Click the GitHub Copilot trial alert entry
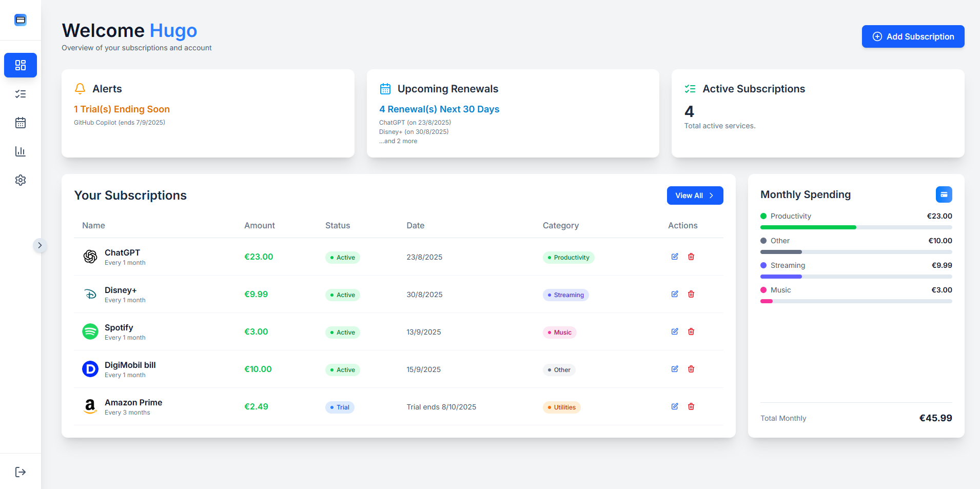 tap(120, 123)
